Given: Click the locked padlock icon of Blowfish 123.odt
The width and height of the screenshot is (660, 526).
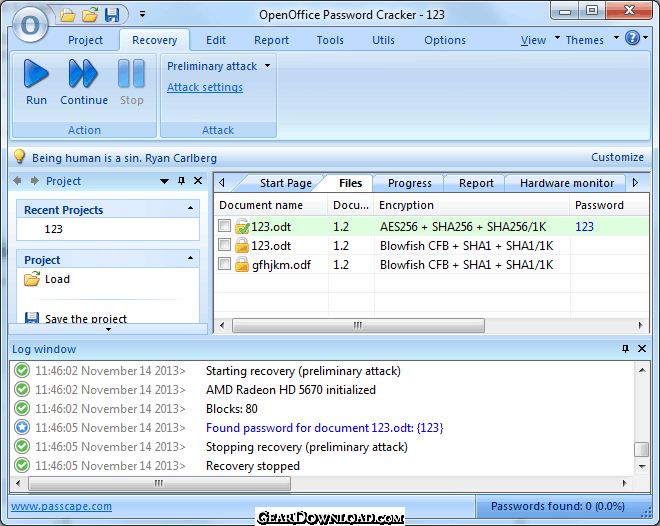Looking at the screenshot, I should (242, 245).
